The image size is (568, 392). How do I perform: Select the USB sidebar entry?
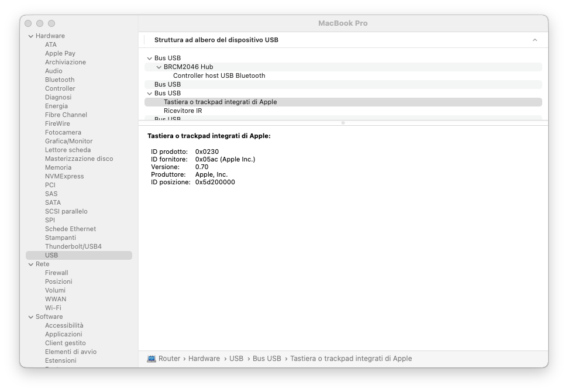[x=79, y=256]
